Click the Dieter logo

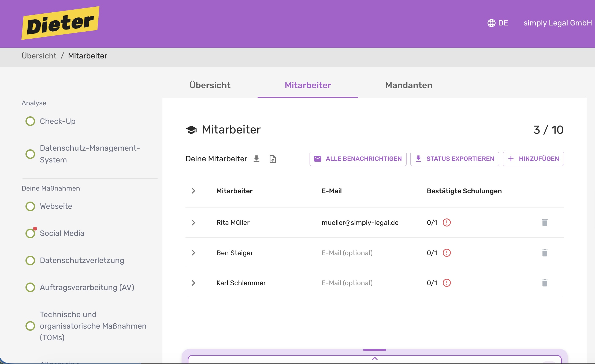click(x=61, y=23)
